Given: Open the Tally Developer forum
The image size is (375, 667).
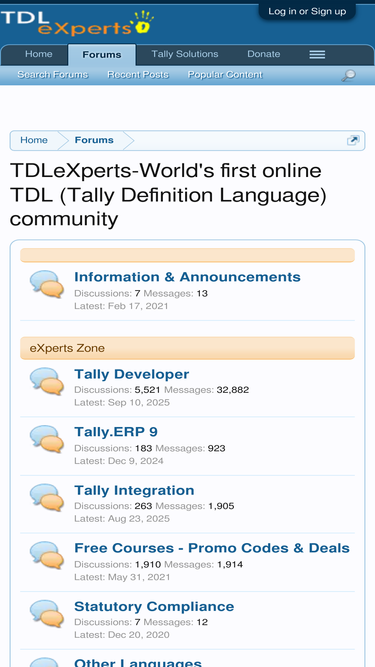Looking at the screenshot, I should point(131,374).
